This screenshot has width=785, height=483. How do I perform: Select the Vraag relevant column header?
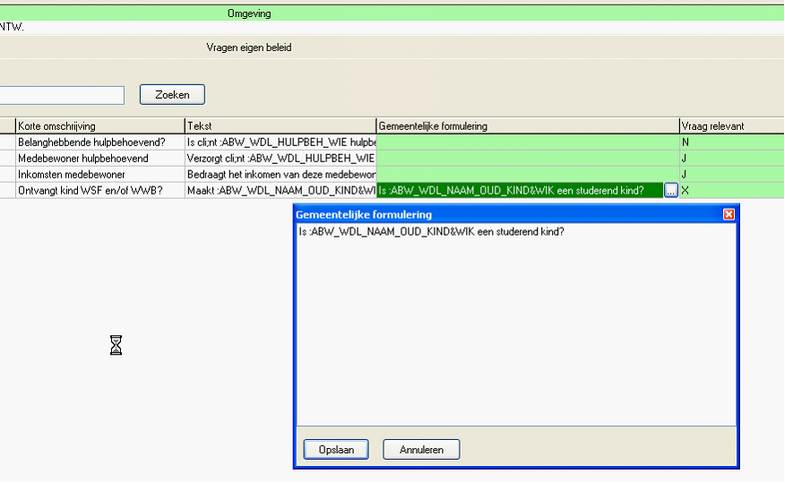(x=732, y=126)
